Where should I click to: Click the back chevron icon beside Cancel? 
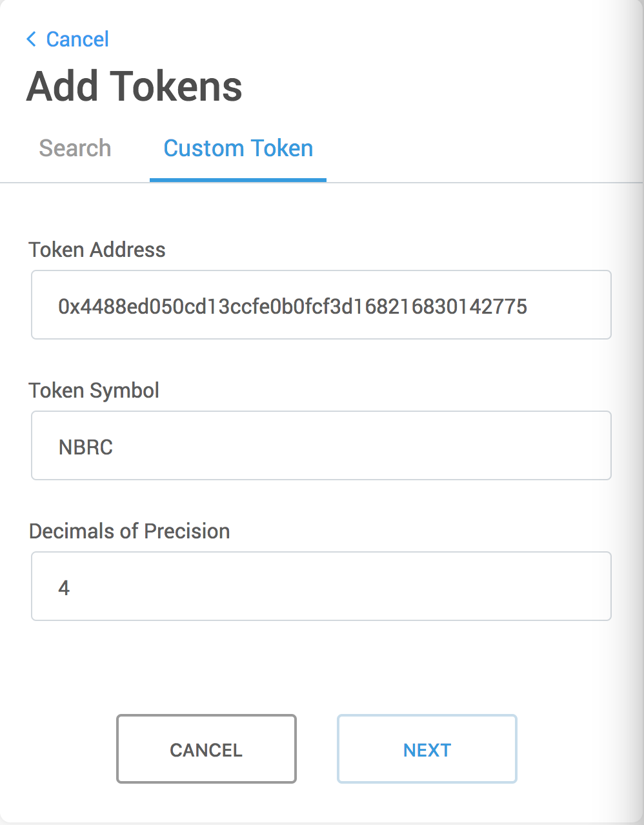[x=31, y=39]
